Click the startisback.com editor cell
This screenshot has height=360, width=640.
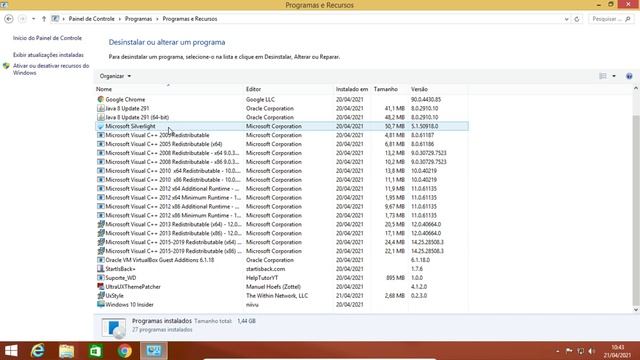pyautogui.click(x=265, y=269)
